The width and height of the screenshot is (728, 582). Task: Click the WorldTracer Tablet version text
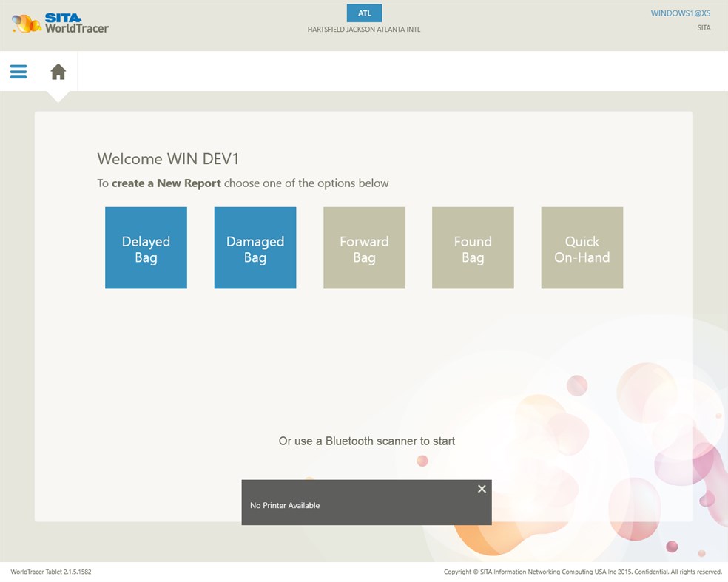click(52, 572)
